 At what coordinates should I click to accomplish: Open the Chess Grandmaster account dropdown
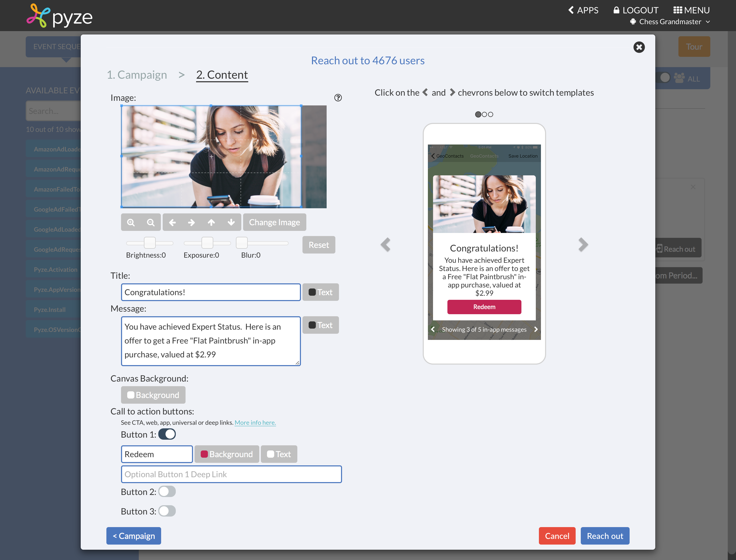pos(669,22)
